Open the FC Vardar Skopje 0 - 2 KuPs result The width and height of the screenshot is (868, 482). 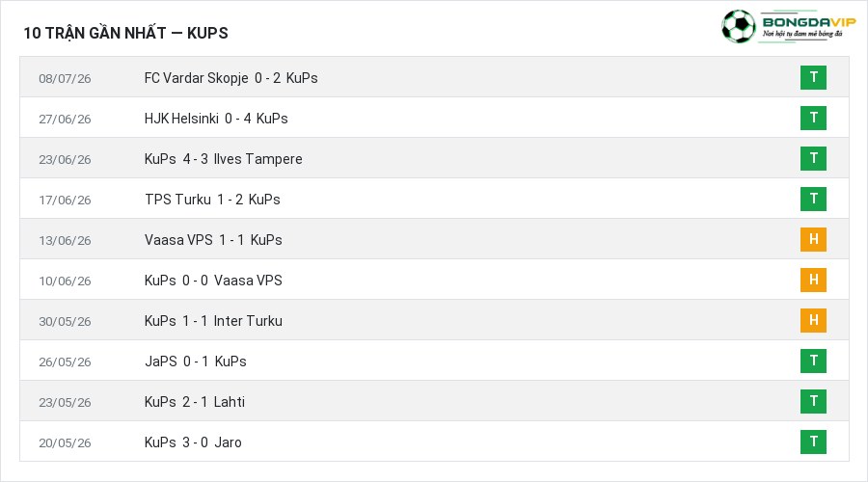(x=231, y=78)
